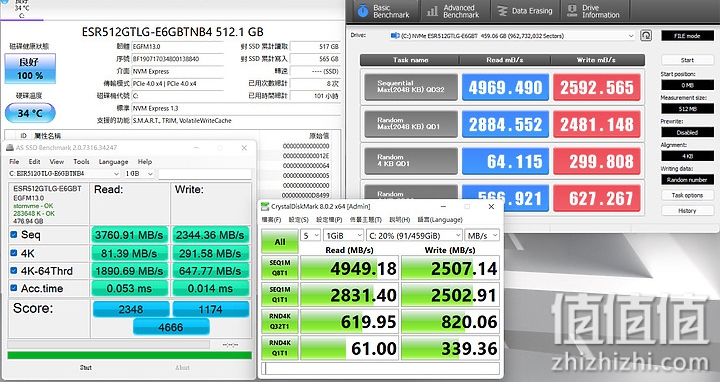Open the TxBENCH History button

pyautogui.click(x=687, y=211)
